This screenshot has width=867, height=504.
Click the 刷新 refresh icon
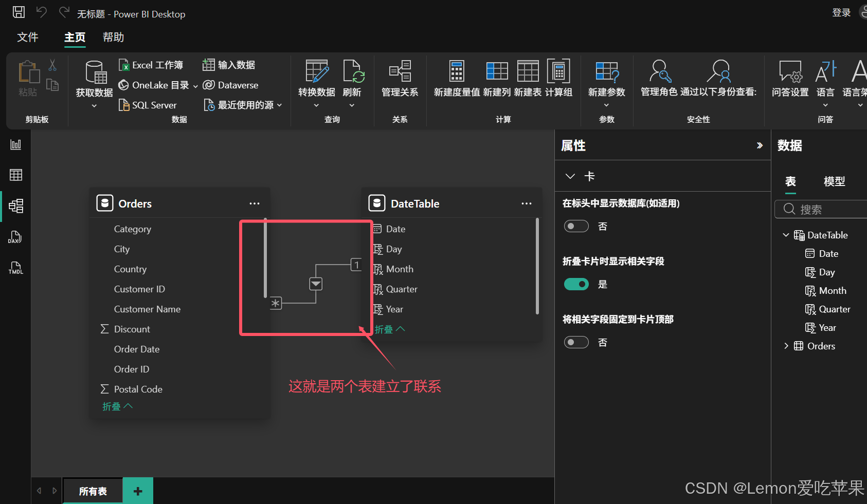(353, 71)
